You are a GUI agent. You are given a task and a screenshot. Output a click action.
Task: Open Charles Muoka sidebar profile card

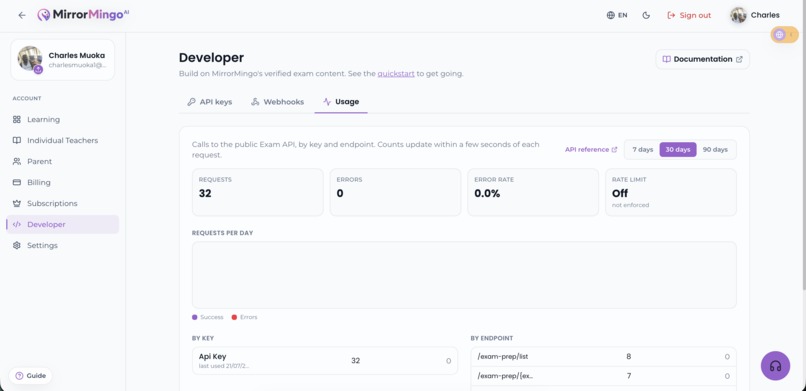62,60
